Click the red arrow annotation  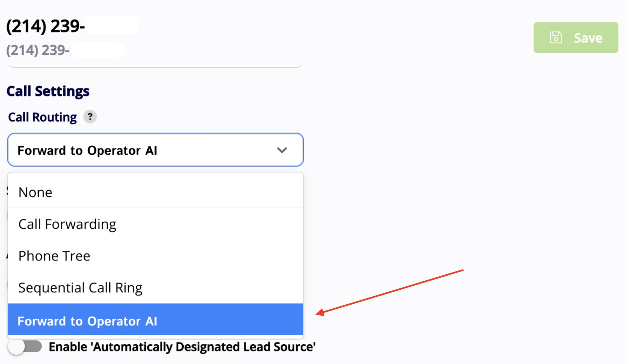[x=389, y=291]
